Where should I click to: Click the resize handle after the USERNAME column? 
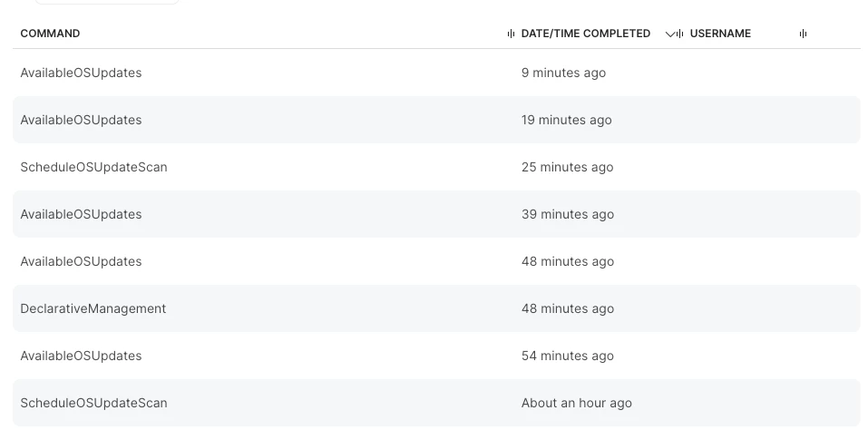click(x=803, y=34)
